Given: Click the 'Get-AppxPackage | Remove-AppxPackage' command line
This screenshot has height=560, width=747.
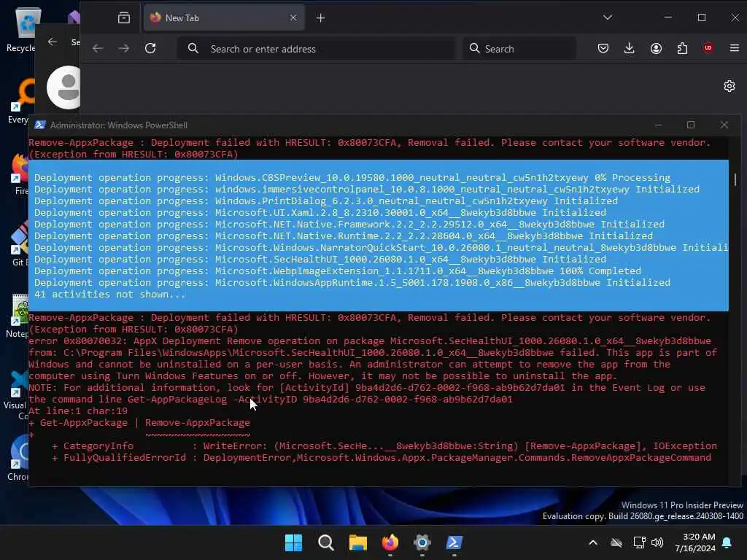Looking at the screenshot, I should tap(139, 422).
